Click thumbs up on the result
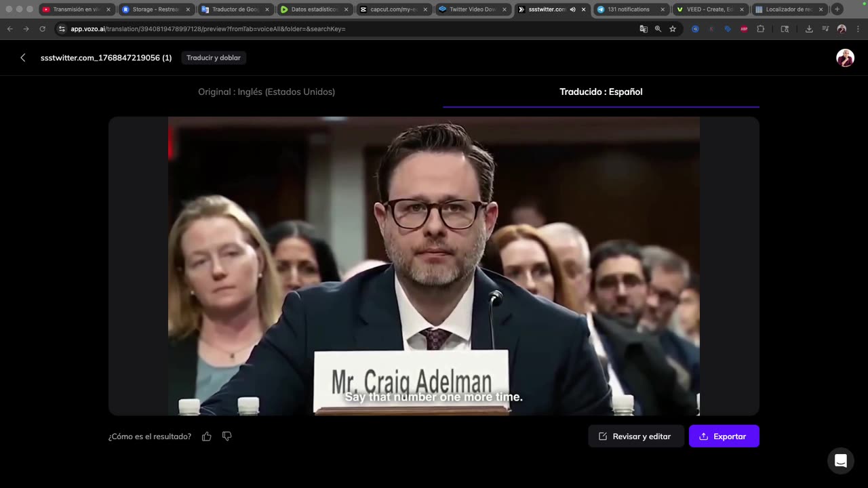The image size is (868, 488). point(207,436)
